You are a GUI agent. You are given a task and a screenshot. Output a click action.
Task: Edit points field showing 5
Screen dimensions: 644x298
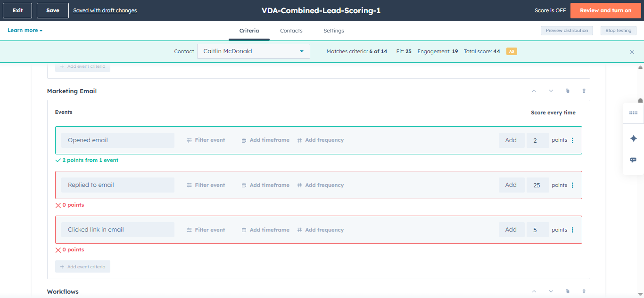point(538,230)
